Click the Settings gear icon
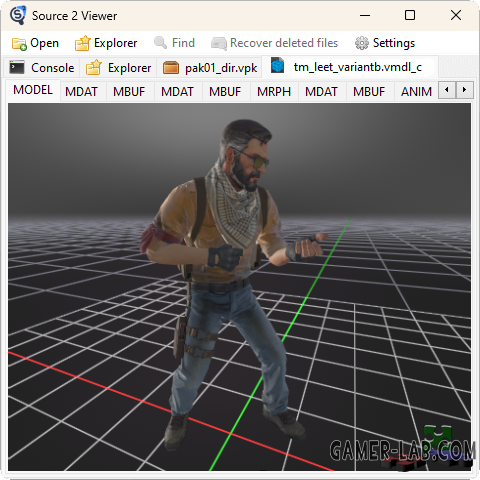The width and height of the screenshot is (480, 480). tap(362, 43)
